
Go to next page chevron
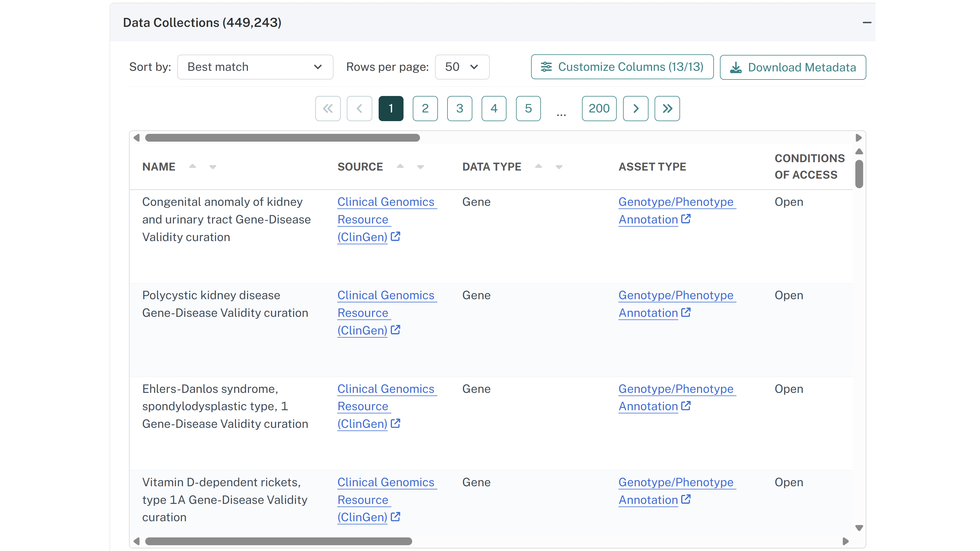click(636, 109)
